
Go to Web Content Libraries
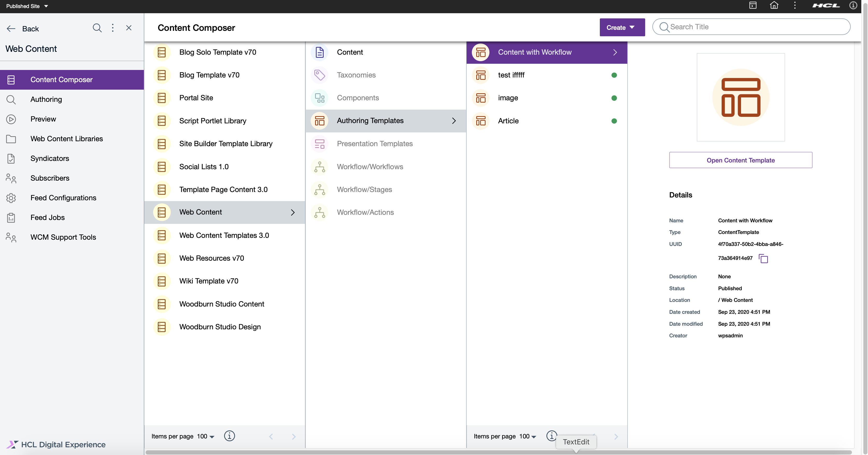[x=72, y=139]
